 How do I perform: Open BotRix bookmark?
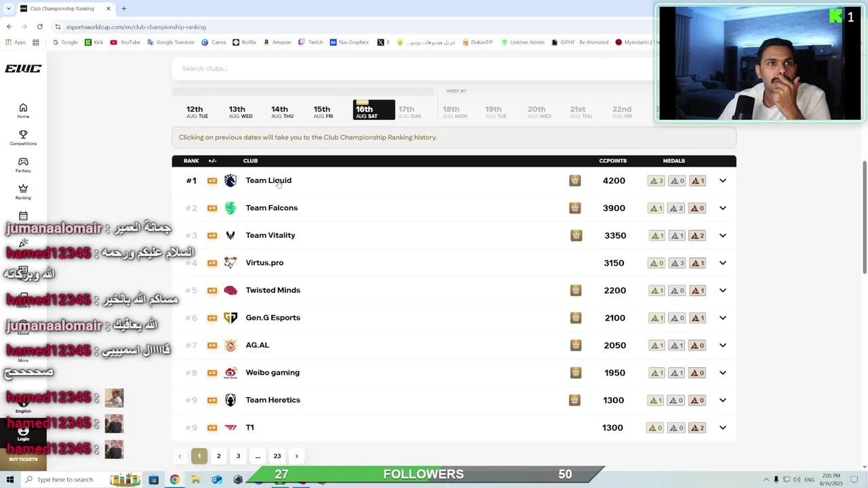click(244, 42)
